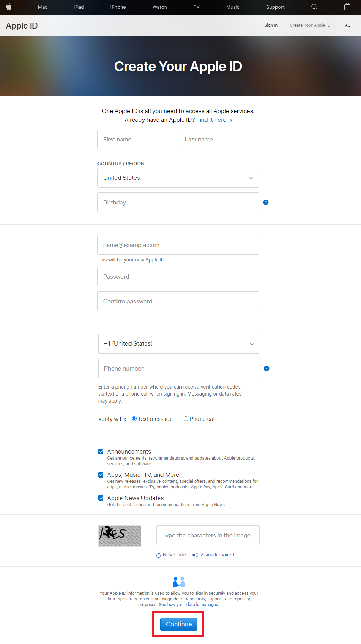Viewport: 361px width, 644px height.
Task: Uncheck Apps, Music, TV, and More checkbox
Action: point(101,475)
